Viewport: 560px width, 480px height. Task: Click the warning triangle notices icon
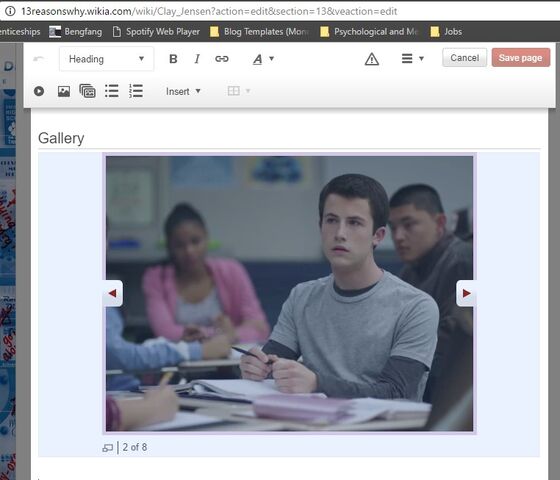pos(372,59)
